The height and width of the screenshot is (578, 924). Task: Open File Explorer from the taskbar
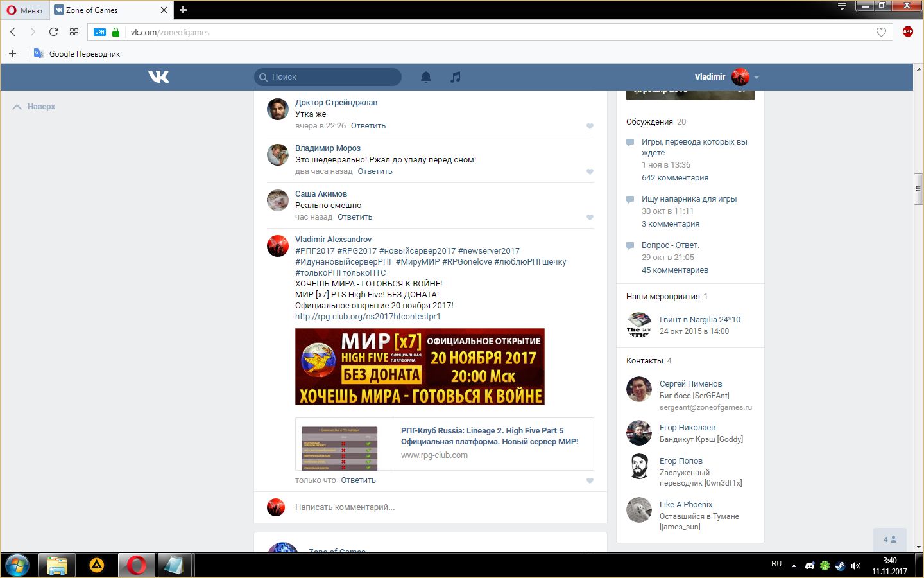tap(57, 565)
